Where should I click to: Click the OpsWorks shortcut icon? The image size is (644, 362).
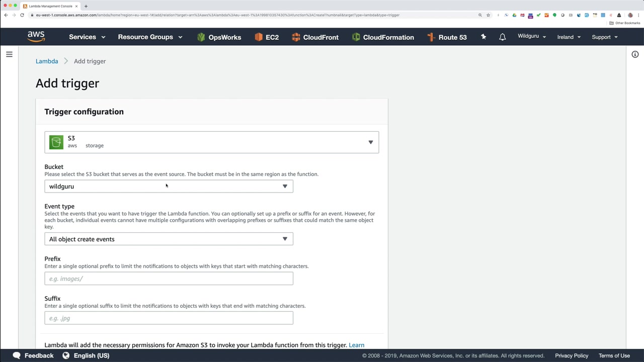[x=201, y=37]
